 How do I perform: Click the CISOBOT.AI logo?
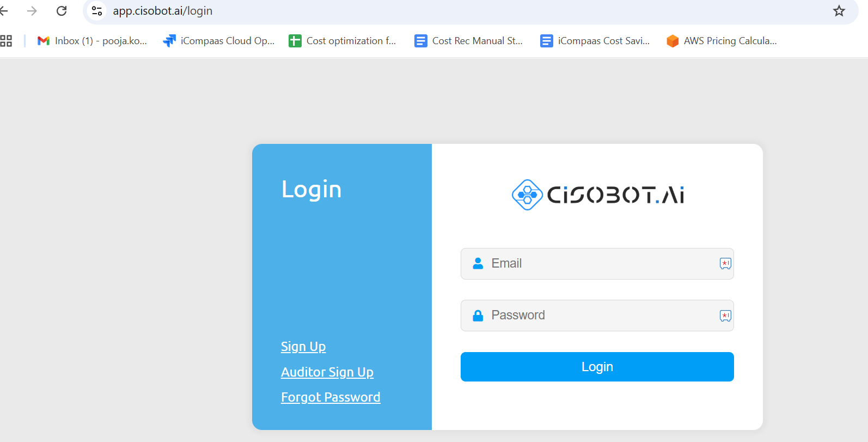click(x=597, y=195)
